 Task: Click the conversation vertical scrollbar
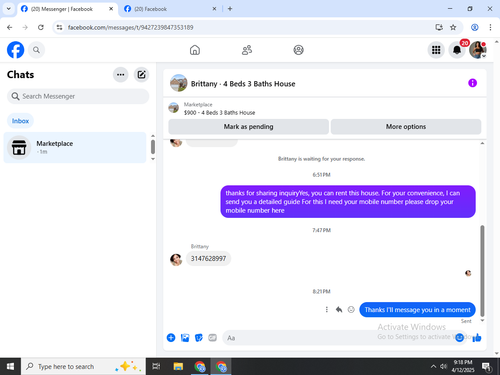tap(482, 271)
